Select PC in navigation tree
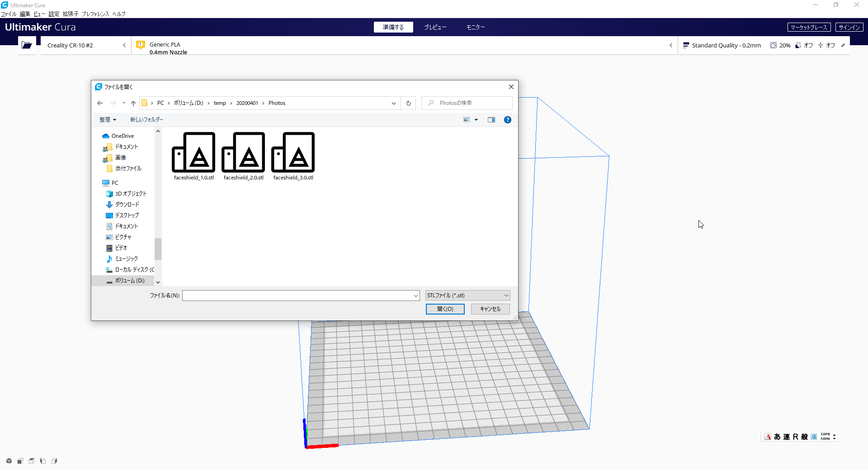This screenshot has width=868, height=470. tap(110, 183)
